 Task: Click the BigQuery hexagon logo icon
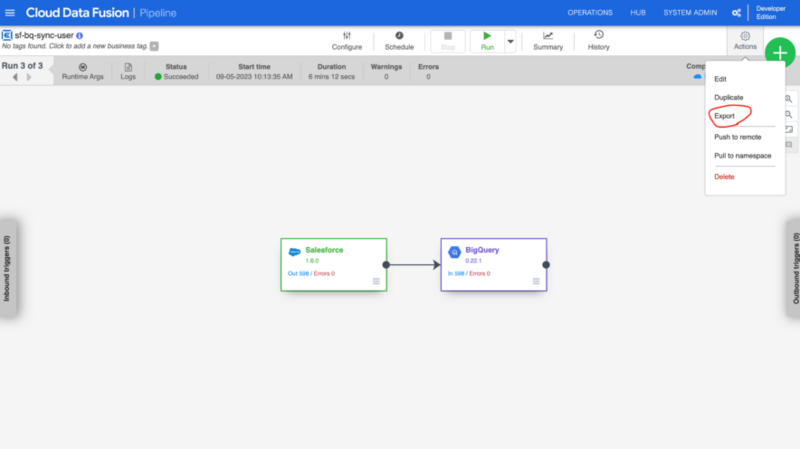(455, 252)
